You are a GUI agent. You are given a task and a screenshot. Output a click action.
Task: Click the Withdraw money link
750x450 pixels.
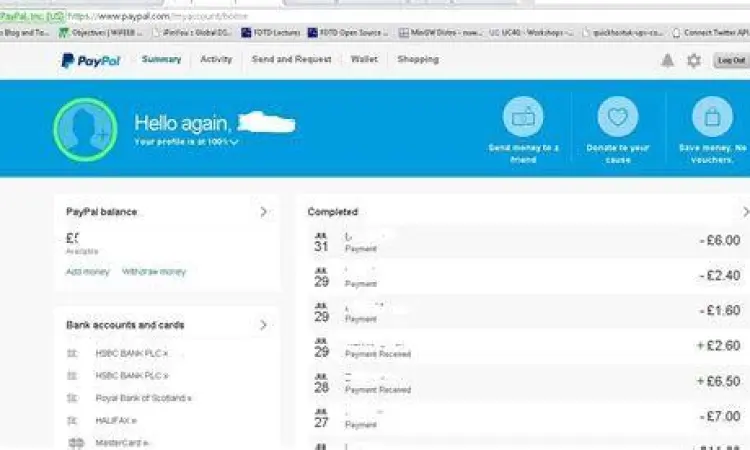coord(154,272)
